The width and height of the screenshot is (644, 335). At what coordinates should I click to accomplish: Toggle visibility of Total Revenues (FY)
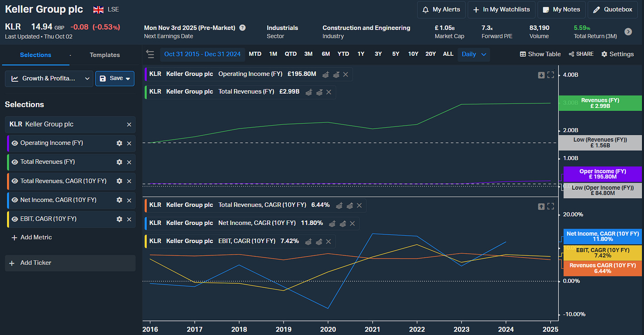tap(15, 162)
